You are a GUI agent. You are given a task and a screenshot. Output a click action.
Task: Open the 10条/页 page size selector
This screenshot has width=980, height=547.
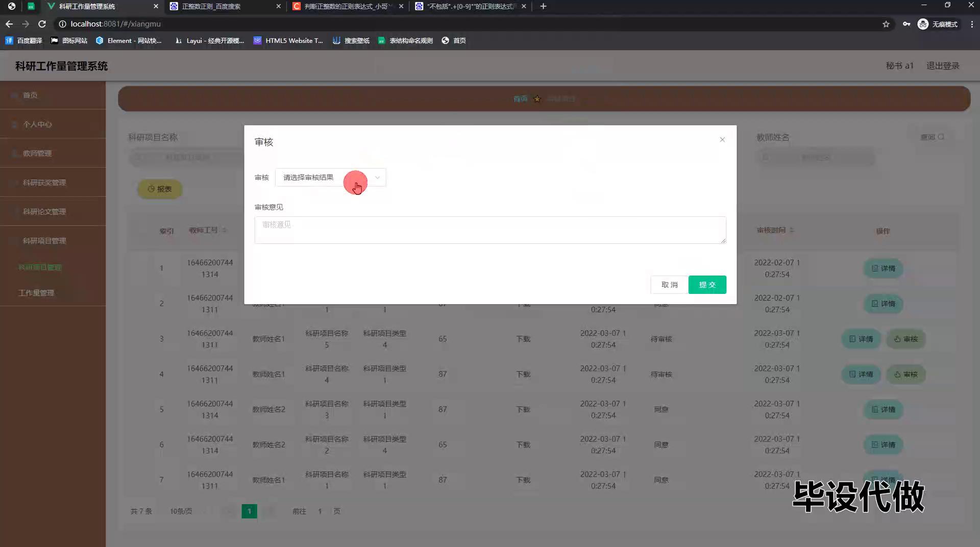pos(181,511)
